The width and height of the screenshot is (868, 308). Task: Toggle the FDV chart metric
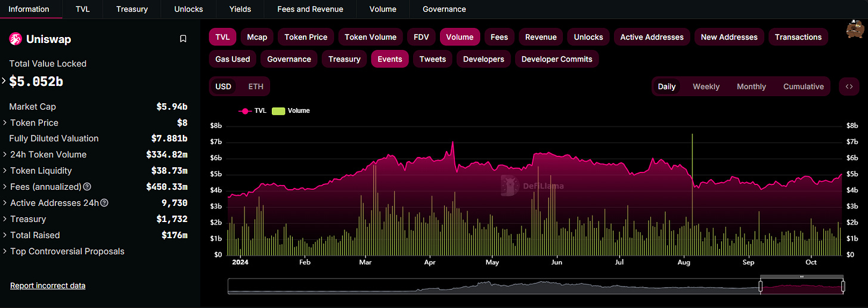pyautogui.click(x=421, y=37)
